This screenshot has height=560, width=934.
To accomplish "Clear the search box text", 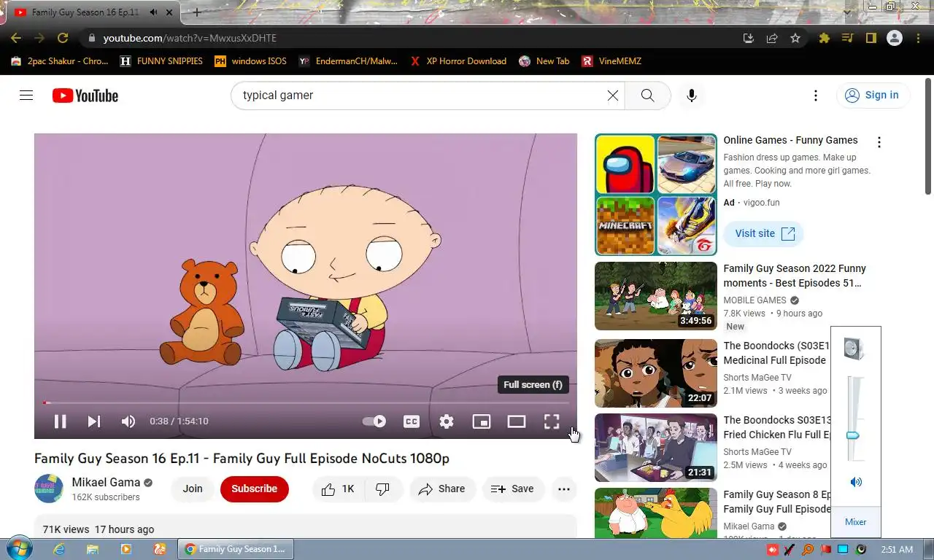I will 613,96.
